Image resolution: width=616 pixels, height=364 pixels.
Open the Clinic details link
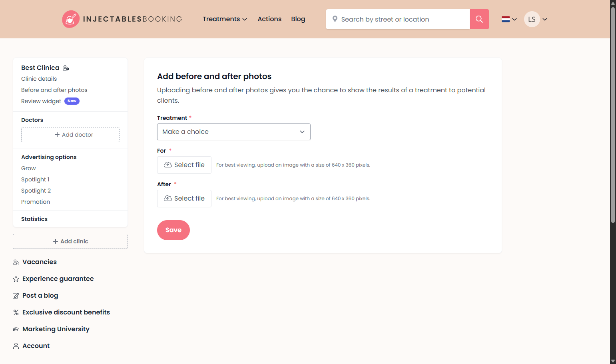click(39, 79)
